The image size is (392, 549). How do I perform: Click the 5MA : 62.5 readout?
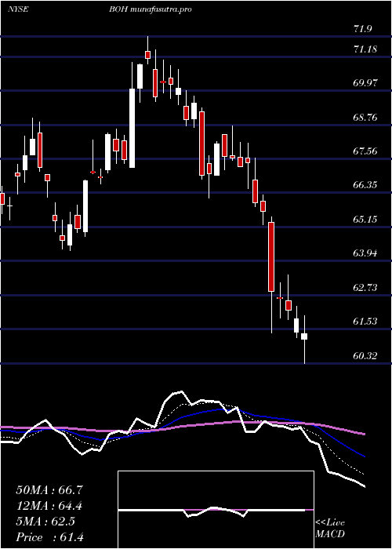(x=45, y=522)
